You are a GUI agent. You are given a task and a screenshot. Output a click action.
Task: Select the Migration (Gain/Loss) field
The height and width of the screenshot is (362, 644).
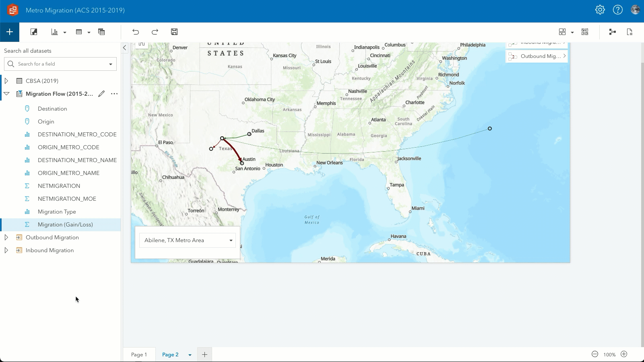(x=60, y=224)
